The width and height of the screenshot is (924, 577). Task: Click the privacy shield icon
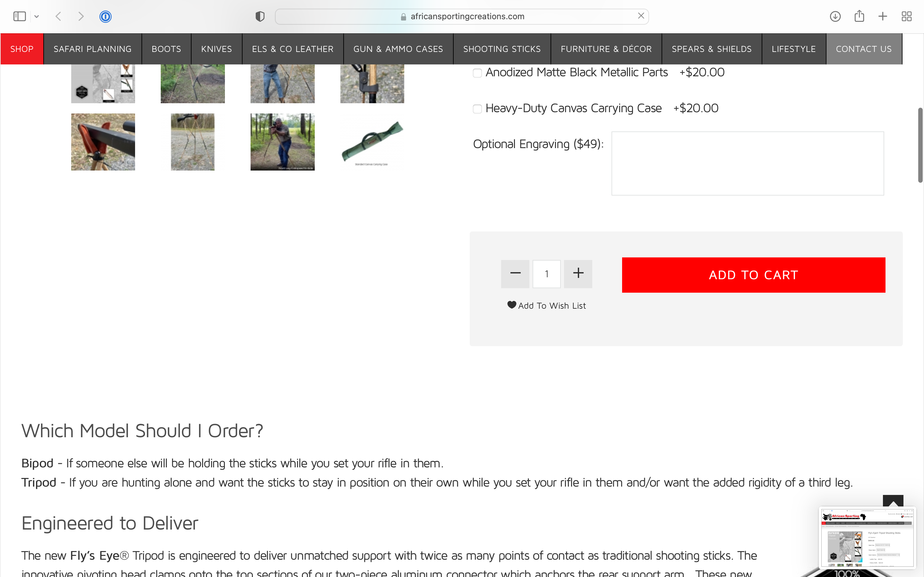pyautogui.click(x=260, y=16)
